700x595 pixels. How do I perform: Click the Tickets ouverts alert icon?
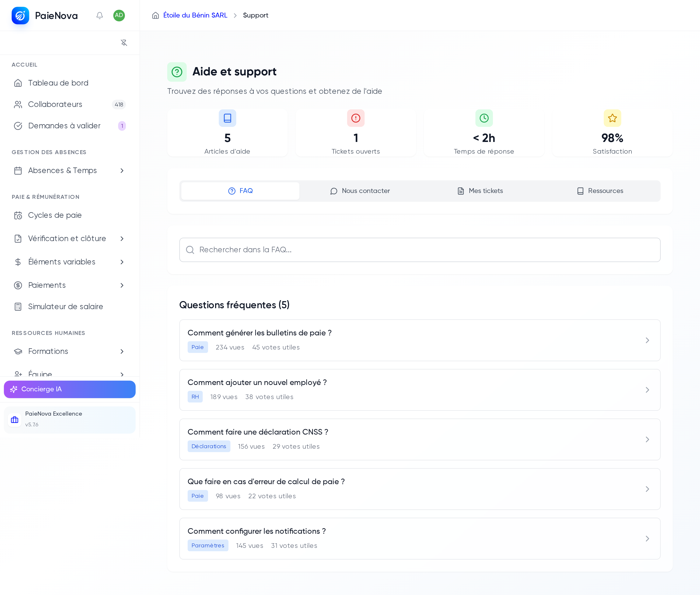(356, 118)
